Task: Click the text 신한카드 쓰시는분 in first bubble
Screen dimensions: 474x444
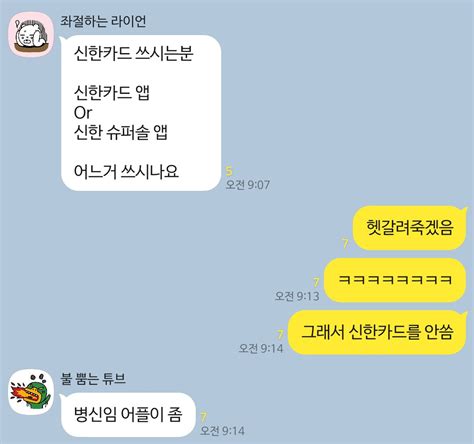Action: (x=133, y=53)
